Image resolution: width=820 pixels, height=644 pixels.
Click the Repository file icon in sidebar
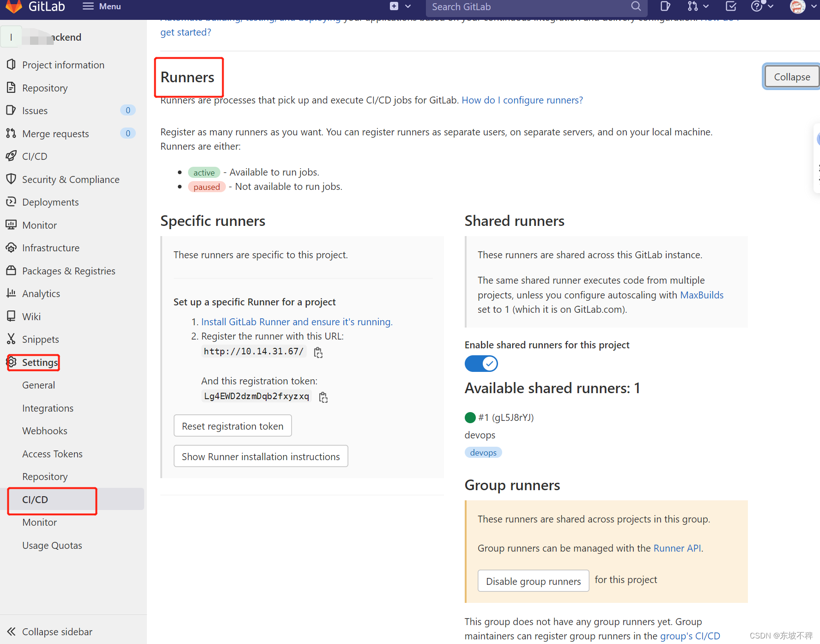click(12, 87)
